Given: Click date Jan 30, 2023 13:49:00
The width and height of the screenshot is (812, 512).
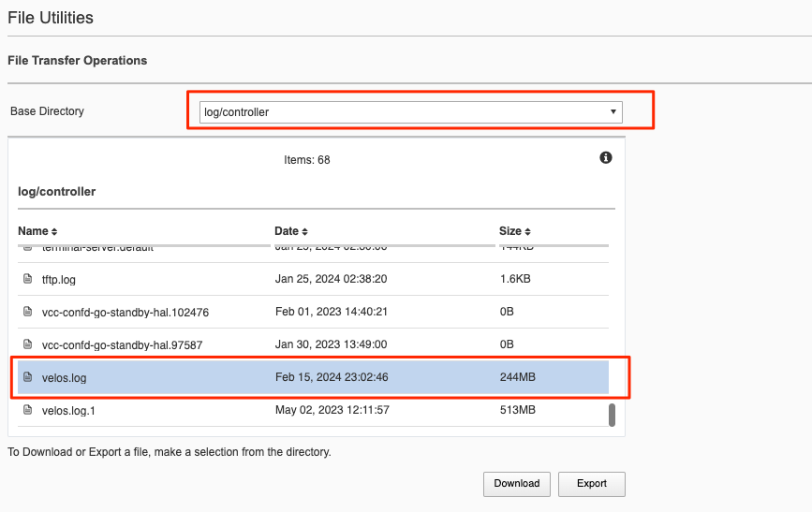Looking at the screenshot, I should [x=331, y=344].
